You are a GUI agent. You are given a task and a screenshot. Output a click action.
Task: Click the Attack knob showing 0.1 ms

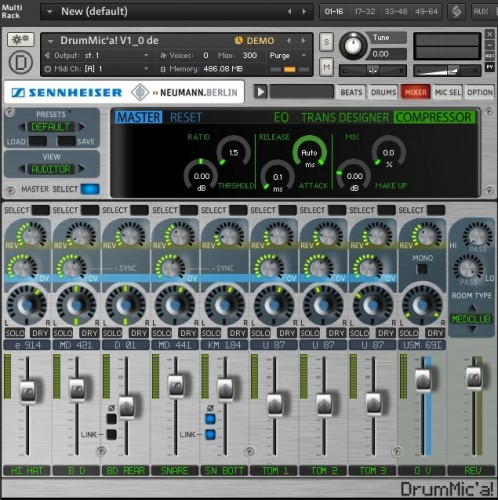point(277,177)
